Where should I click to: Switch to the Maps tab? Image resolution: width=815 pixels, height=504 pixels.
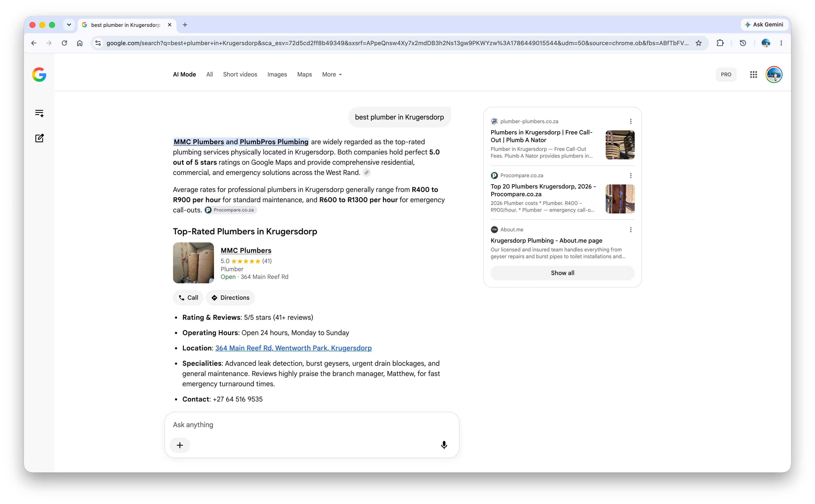point(305,74)
